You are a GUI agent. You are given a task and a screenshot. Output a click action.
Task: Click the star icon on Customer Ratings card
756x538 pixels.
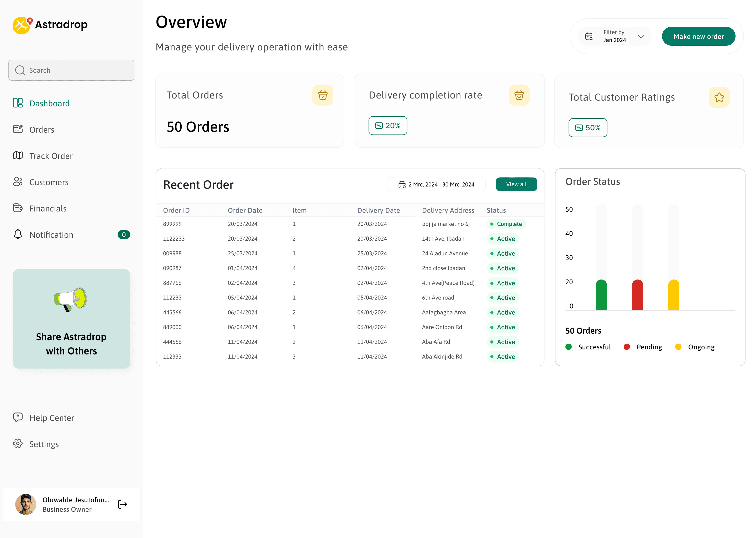(719, 97)
